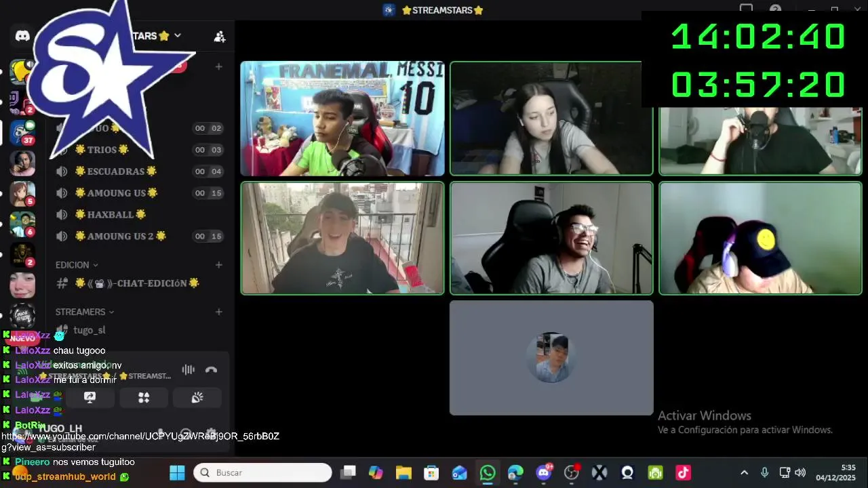Open Outlook mail from the taskbar
The width and height of the screenshot is (868, 488).
pos(460,472)
